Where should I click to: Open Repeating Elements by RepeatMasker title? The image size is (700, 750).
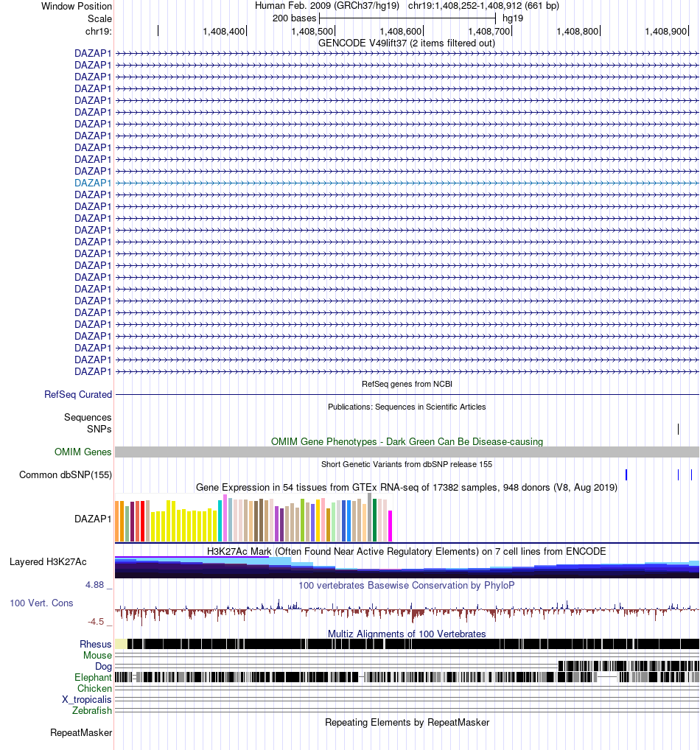pos(407,722)
